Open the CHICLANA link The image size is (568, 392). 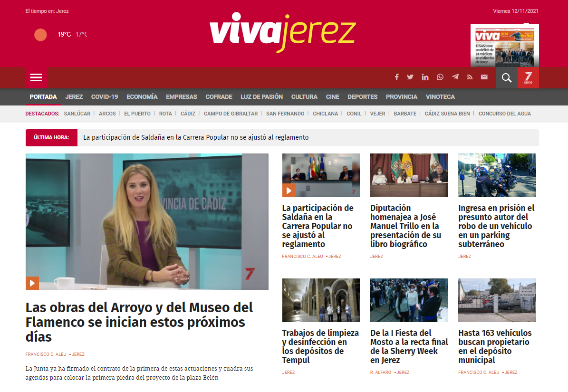tap(325, 114)
